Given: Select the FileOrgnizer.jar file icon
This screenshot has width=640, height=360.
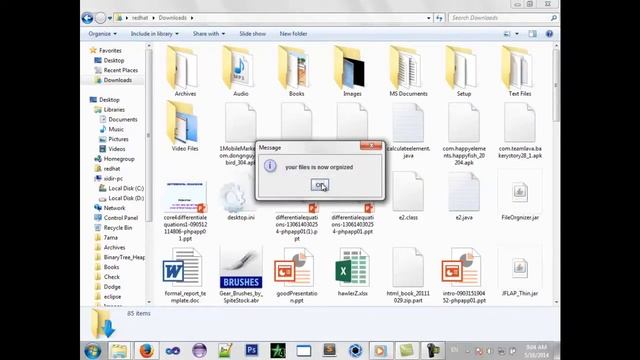Looking at the screenshot, I should click(x=520, y=191).
